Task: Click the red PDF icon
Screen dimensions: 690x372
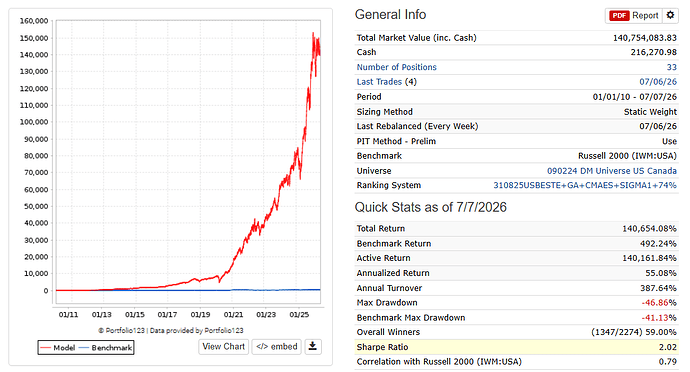Action: tap(619, 15)
